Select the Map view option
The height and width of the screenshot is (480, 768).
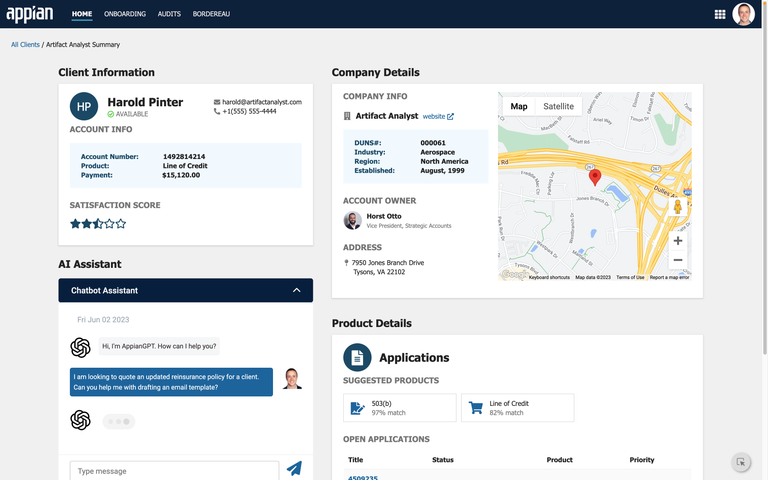coord(519,106)
